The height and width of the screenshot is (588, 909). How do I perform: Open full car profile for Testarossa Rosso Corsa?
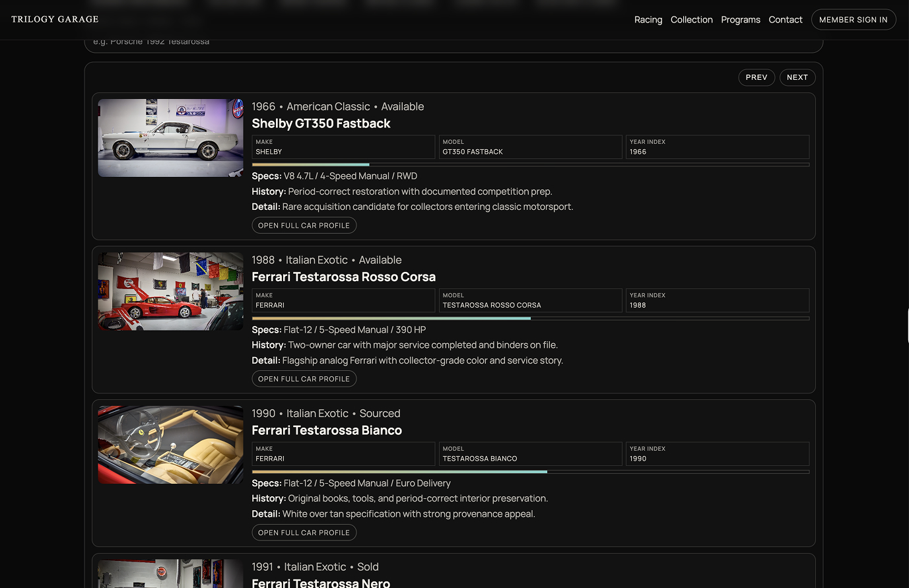(304, 378)
